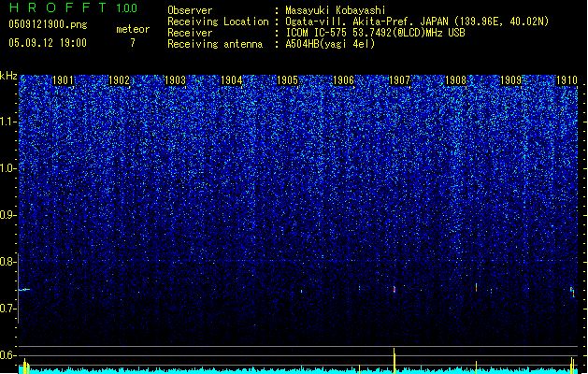Click the meteor label
This screenshot has height=374, width=588.
click(x=133, y=29)
